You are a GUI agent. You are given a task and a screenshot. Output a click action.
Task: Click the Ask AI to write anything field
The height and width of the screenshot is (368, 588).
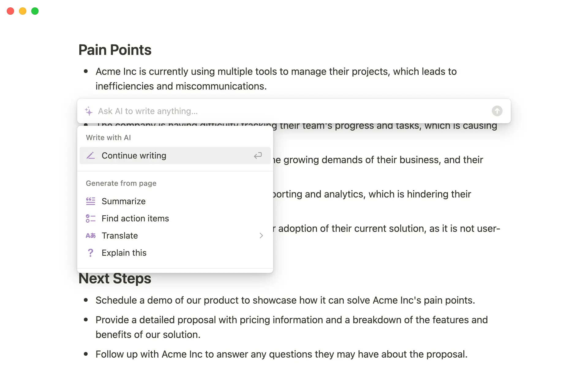point(214,111)
